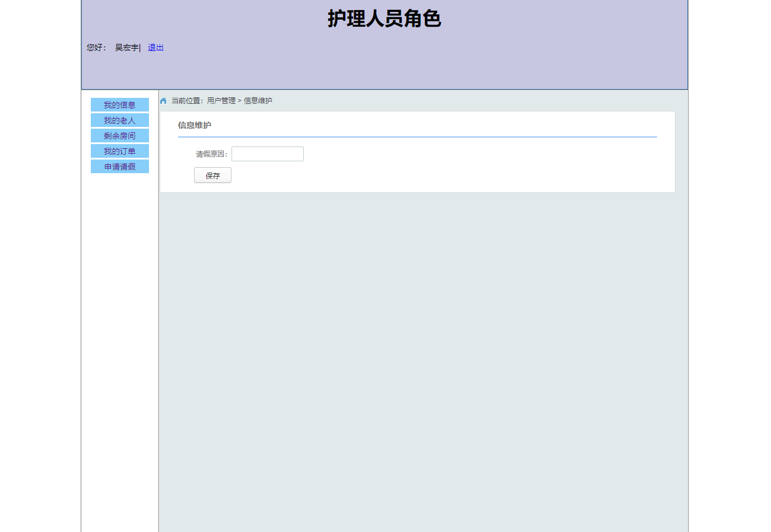Select 申请请假 in the sidebar
This screenshot has width=771, height=532.
[119, 166]
